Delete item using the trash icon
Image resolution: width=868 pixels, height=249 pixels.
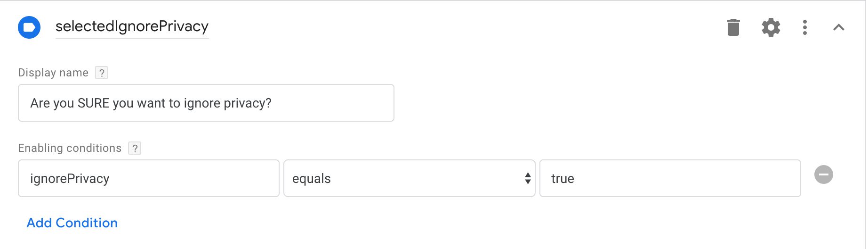pyautogui.click(x=733, y=27)
